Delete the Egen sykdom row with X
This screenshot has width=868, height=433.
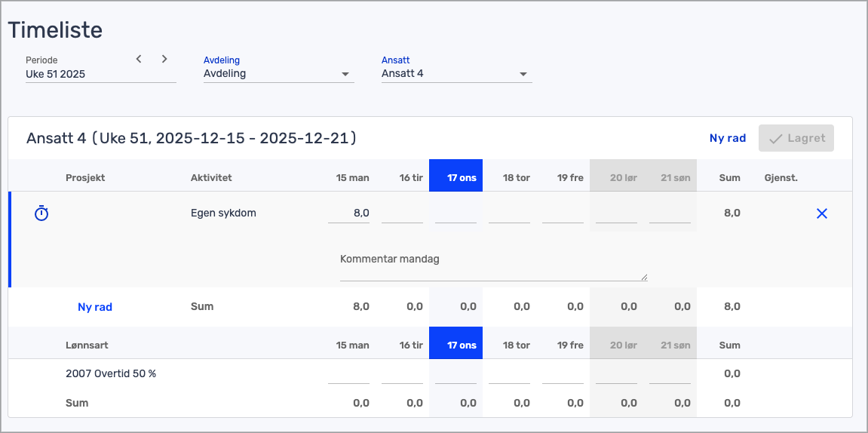pyautogui.click(x=822, y=213)
